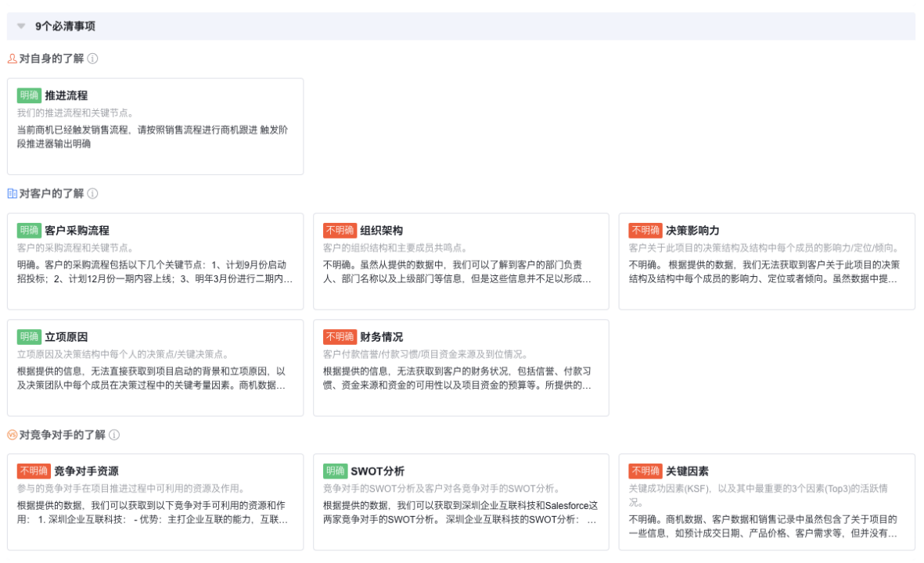
Task: Click the 不明确 tag on 组织架构 card
Action: pyautogui.click(x=340, y=230)
